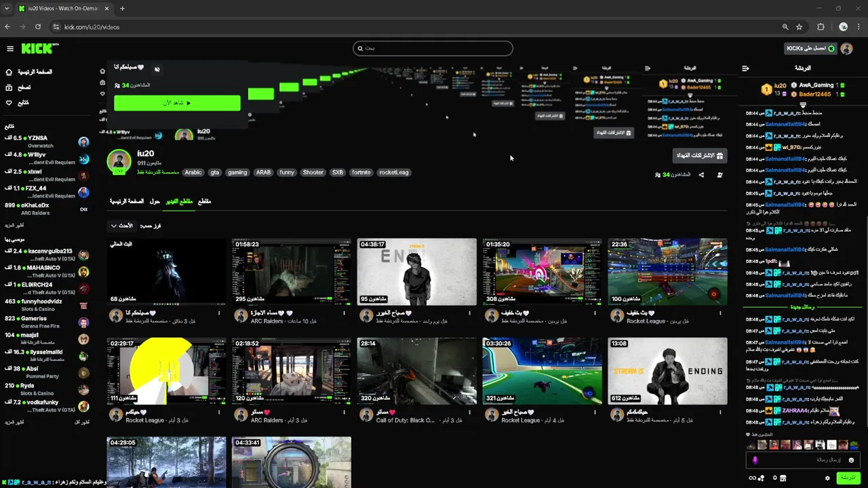Open a new browser tab
The image size is (868, 488).
coord(122,9)
